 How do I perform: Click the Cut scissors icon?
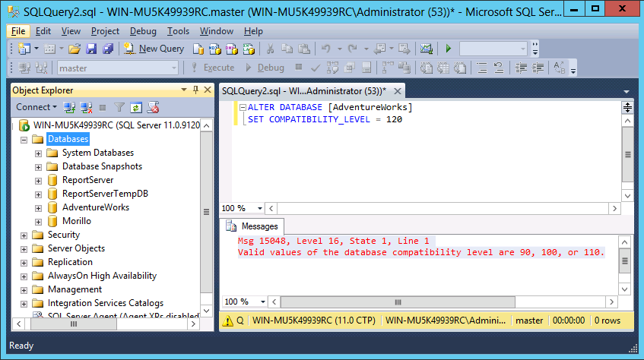coord(270,49)
